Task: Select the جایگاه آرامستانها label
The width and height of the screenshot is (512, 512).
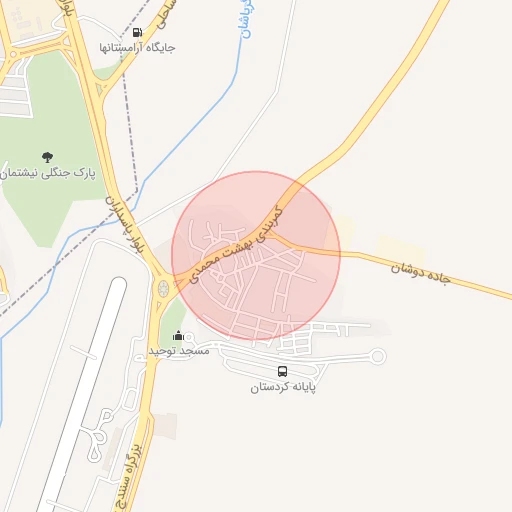Action: pyautogui.click(x=137, y=48)
